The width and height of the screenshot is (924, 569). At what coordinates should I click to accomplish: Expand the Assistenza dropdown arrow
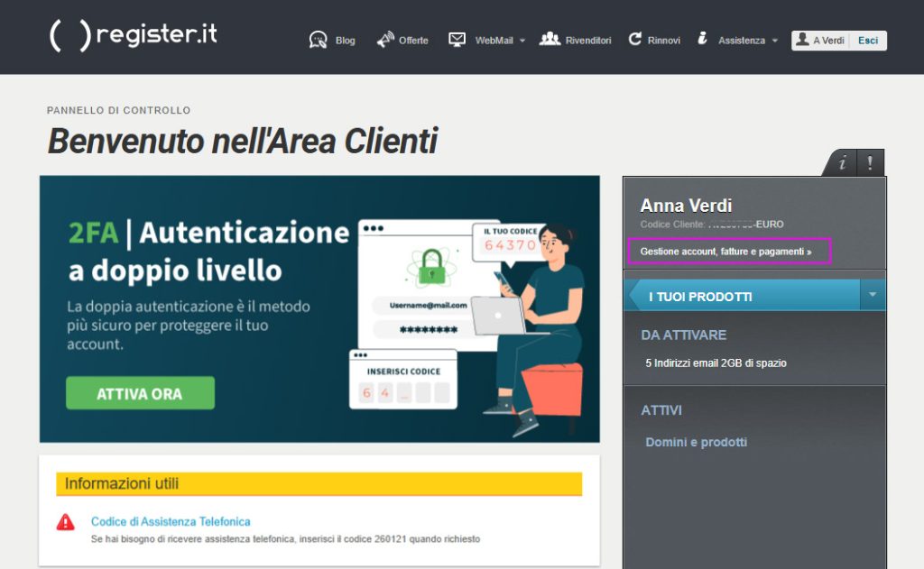click(774, 41)
